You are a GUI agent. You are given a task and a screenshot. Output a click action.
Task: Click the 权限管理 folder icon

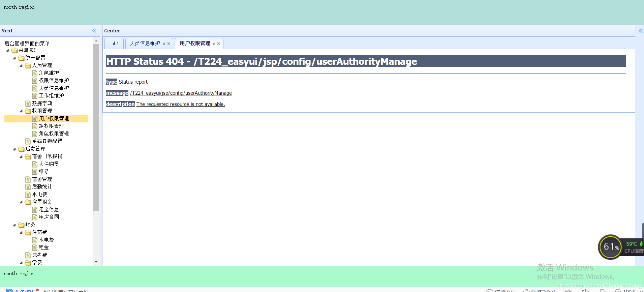(28, 111)
